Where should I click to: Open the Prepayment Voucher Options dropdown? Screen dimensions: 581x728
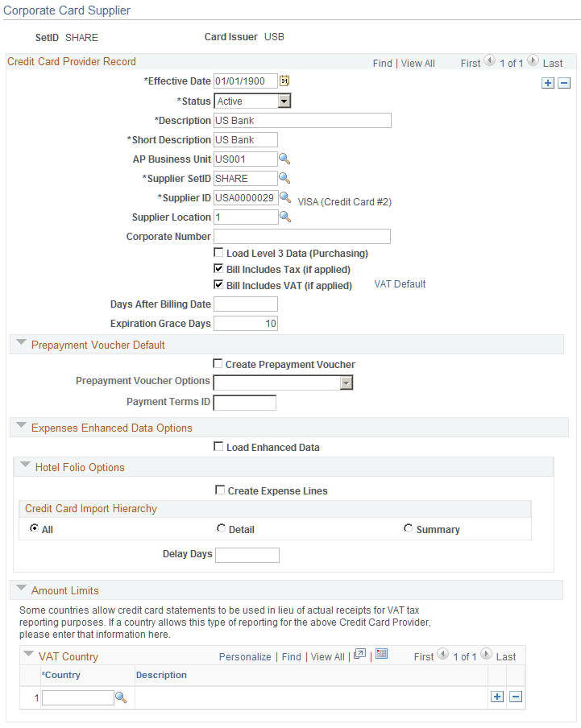[x=347, y=383]
